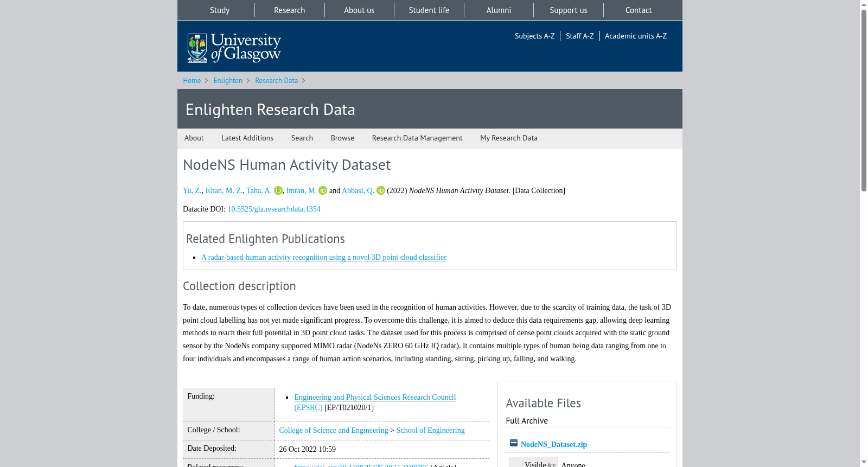Go to Academic units A-Z
This screenshot has height=467, width=868.
636,36
